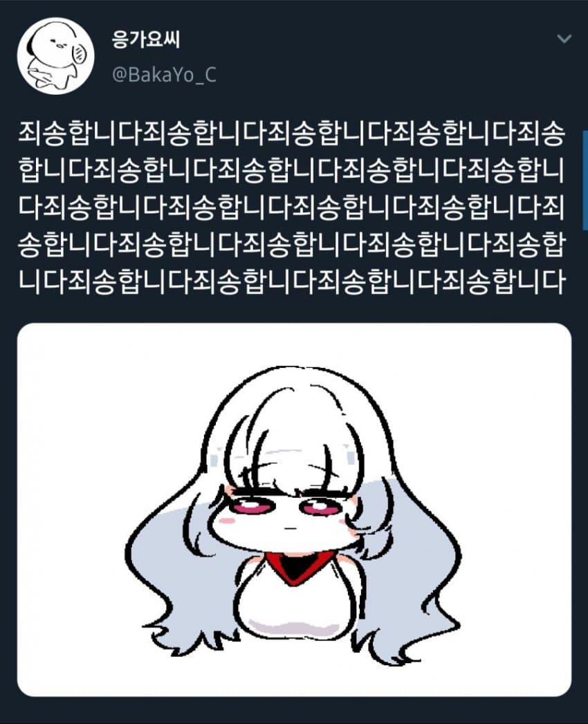588x724 pixels.
Task: Click the @BakaYo_C handle
Action: pyautogui.click(x=164, y=75)
